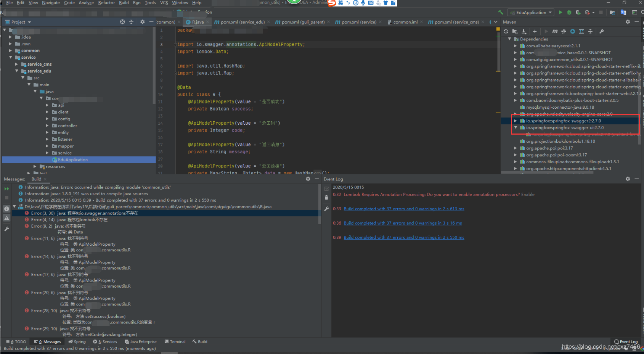Switch to pom.xml (guli_parent) tab
The height and width of the screenshot is (354, 644).
[302, 22]
